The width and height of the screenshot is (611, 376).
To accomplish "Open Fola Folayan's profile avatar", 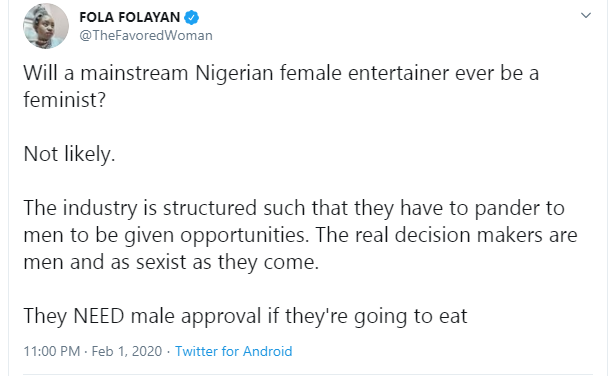I will [46, 26].
